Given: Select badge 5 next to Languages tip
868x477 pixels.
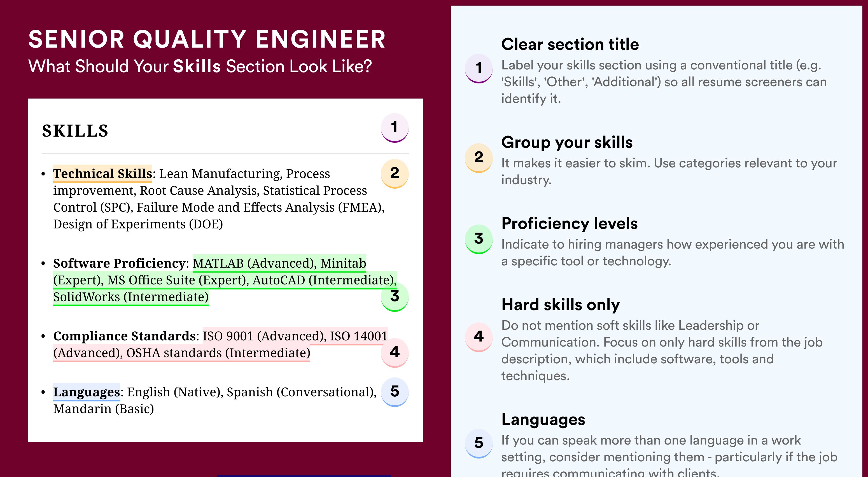Looking at the screenshot, I should click(x=479, y=444).
